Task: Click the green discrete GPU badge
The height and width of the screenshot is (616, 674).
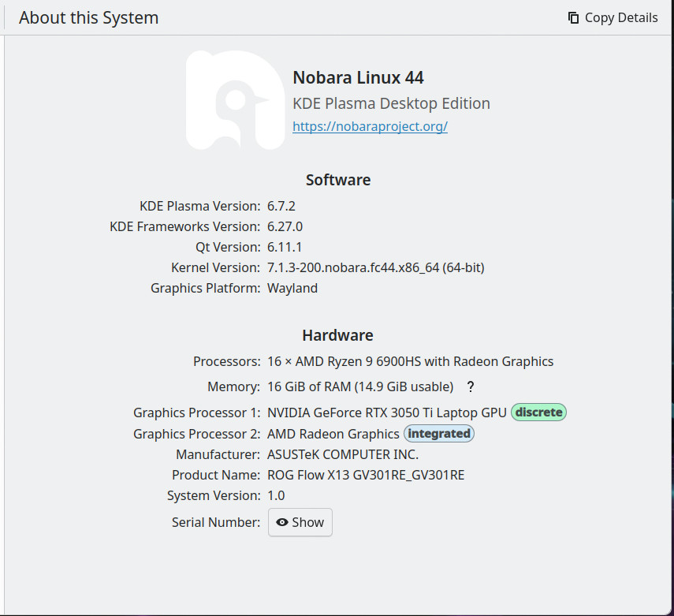Action: pos(538,412)
